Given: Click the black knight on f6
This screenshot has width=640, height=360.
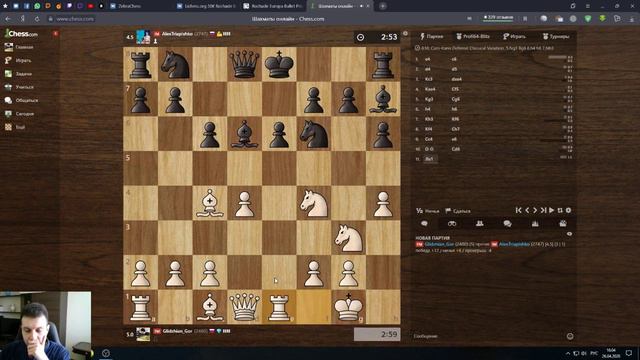Looking at the screenshot, I should [x=313, y=134].
